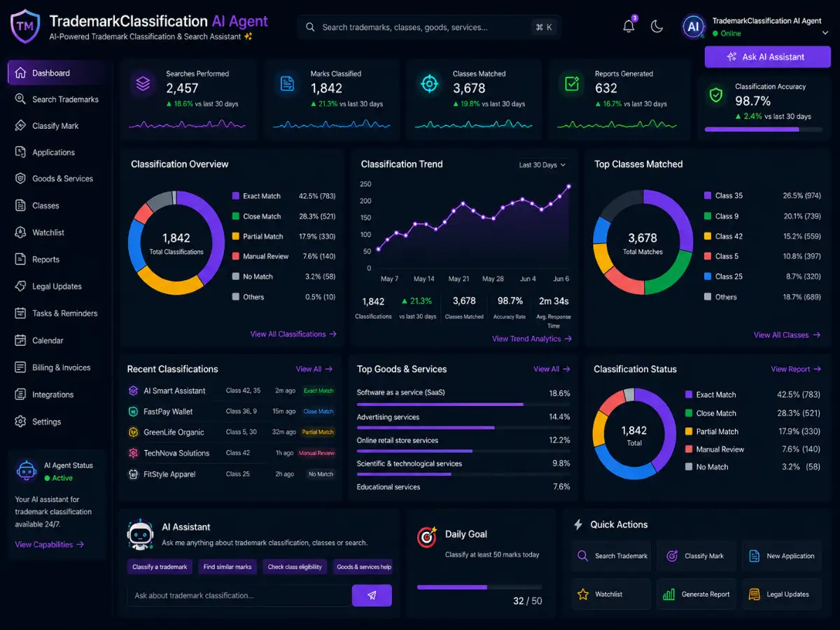Screen dimensions: 840x630
Task: Click the Find similar marks chip
Action: pos(227,567)
